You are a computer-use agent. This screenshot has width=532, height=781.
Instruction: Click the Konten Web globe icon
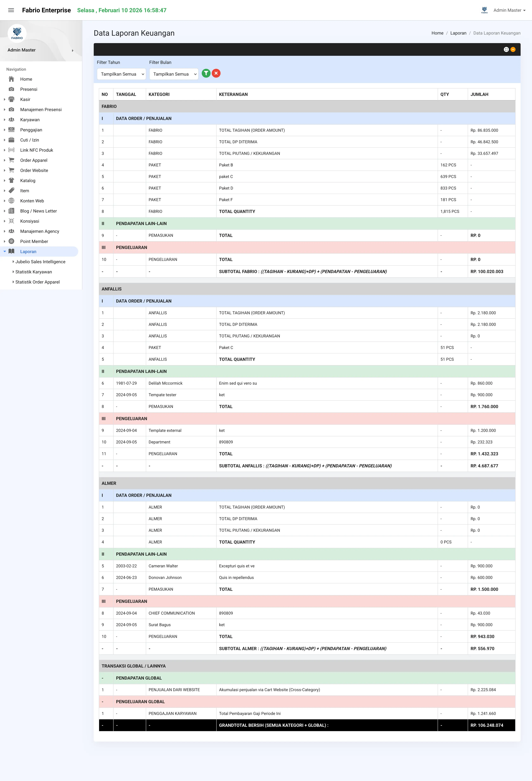[11, 201]
